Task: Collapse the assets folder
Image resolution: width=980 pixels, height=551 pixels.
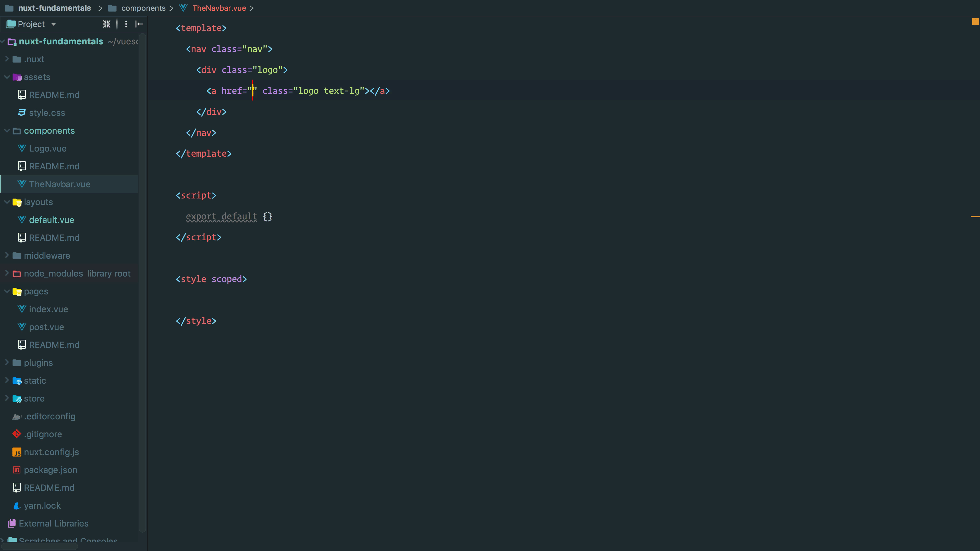Action: pos(6,77)
